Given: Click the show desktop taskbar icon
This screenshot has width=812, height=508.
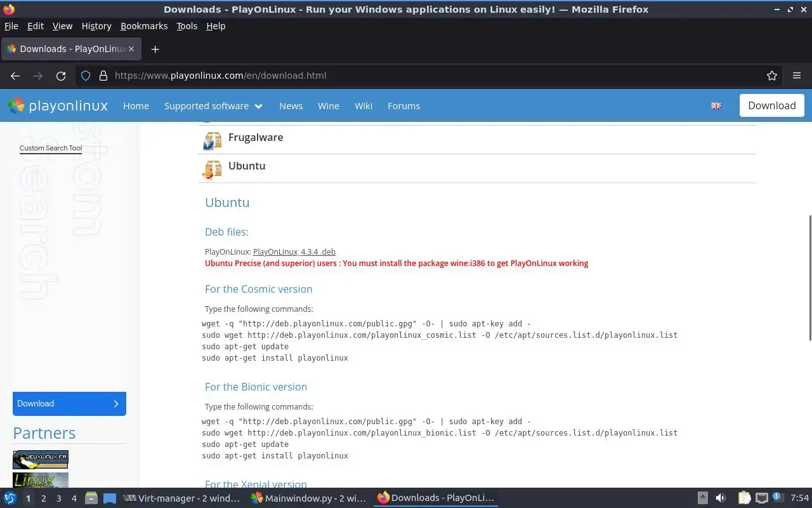Looking at the screenshot, I should click(110, 498).
